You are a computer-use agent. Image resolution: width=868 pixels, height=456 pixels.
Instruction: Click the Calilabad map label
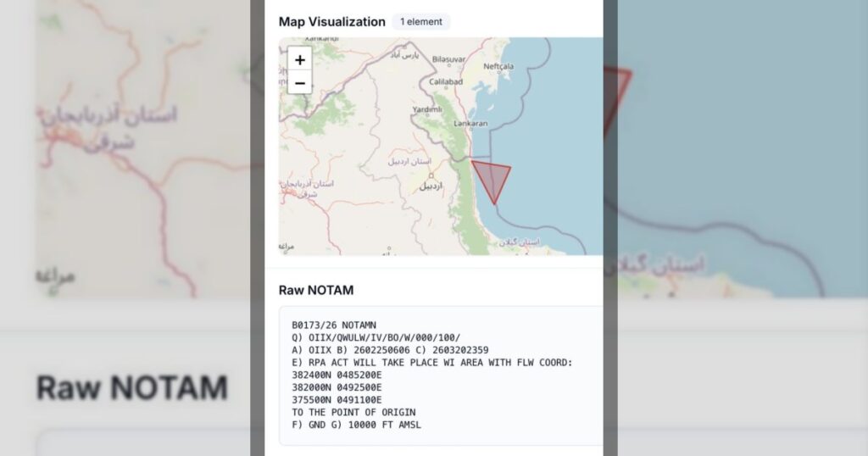pyautogui.click(x=445, y=81)
